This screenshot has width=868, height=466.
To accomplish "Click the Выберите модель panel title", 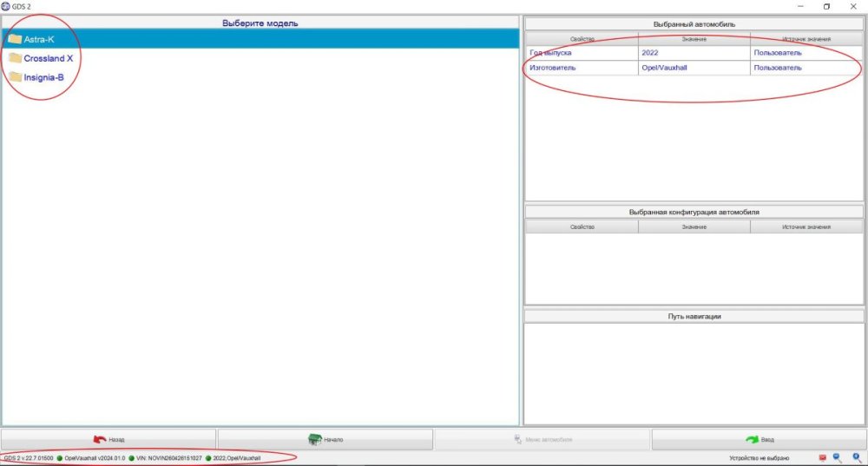I will pyautogui.click(x=260, y=23).
